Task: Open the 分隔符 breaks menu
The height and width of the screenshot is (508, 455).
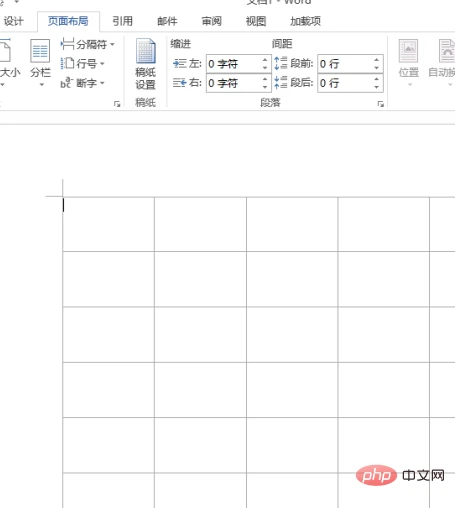Action: click(x=88, y=44)
